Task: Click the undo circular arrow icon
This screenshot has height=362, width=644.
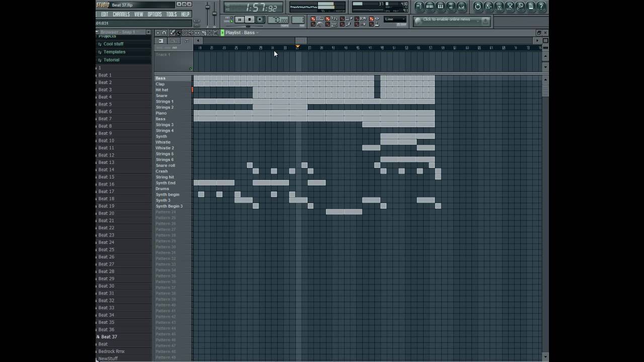Action: pos(478,7)
